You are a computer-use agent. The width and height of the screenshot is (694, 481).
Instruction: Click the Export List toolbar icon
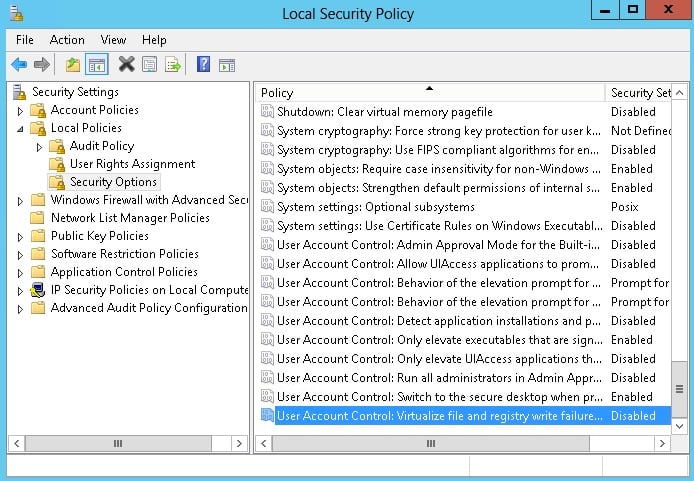click(173, 65)
